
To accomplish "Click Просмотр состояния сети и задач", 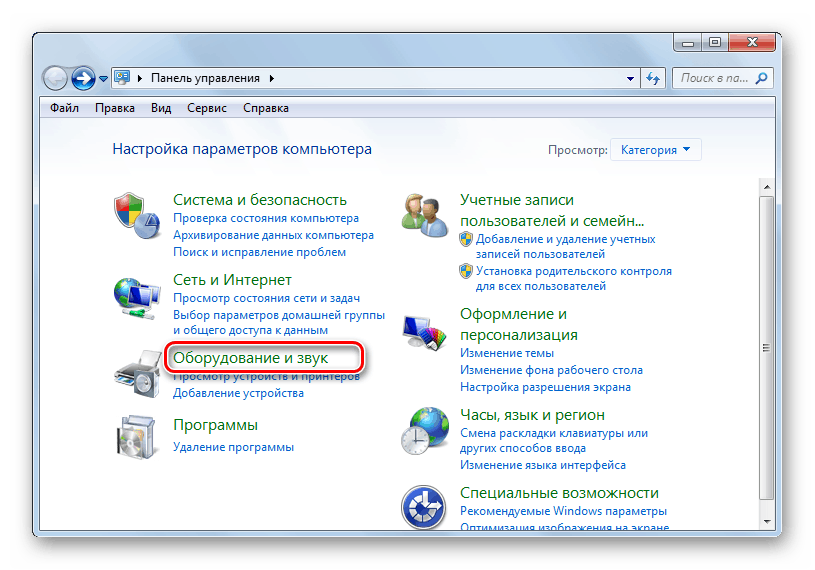I will [267, 298].
